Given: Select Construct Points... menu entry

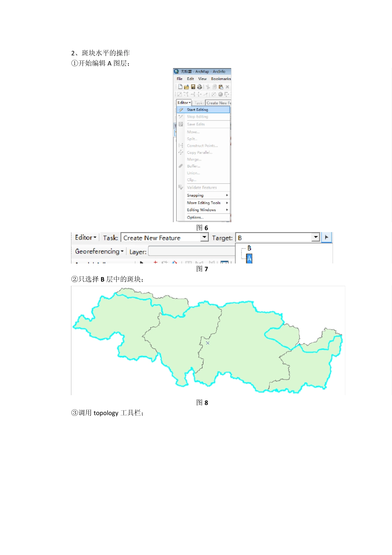Looking at the screenshot, I should pyautogui.click(x=203, y=146).
